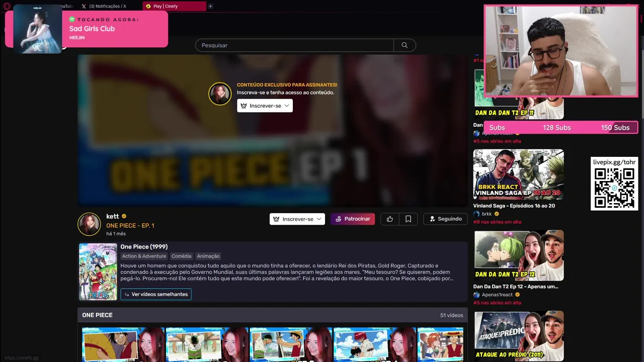Viewport: 644px width, 362px height.
Task: Open Apenas1react channel link under Ep 12
Action: tap(497, 295)
